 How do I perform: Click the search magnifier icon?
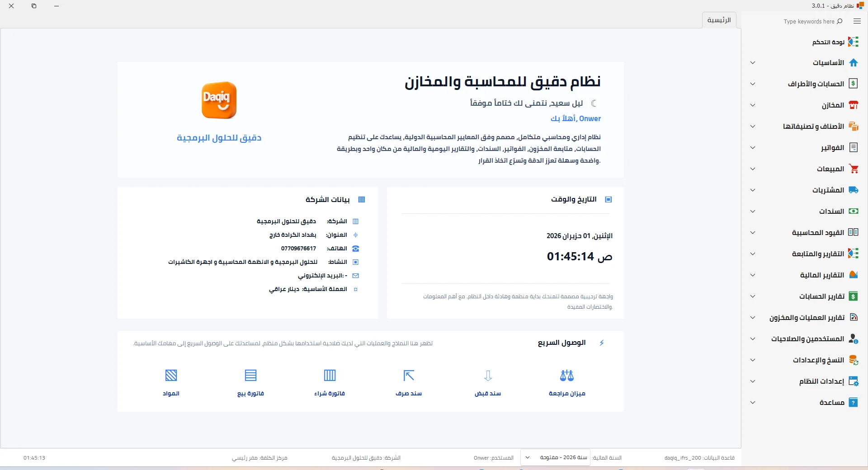(x=840, y=21)
